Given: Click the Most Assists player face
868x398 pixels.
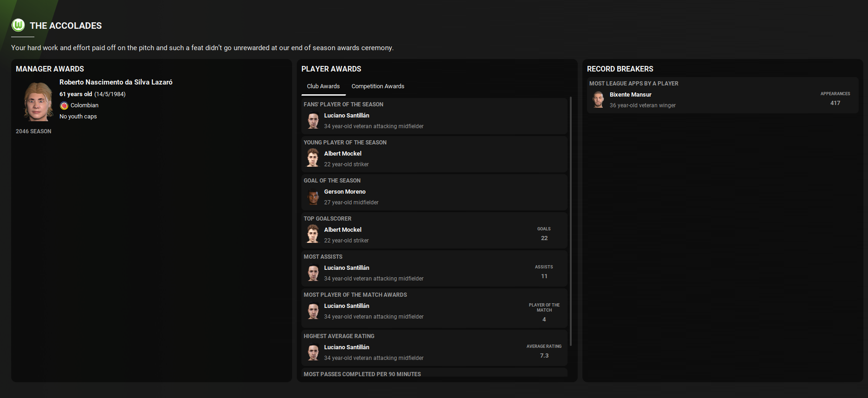Looking at the screenshot, I should click(x=313, y=273).
